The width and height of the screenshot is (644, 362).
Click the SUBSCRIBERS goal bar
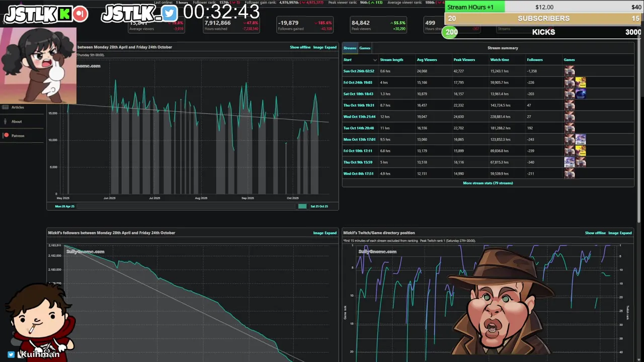(544, 19)
